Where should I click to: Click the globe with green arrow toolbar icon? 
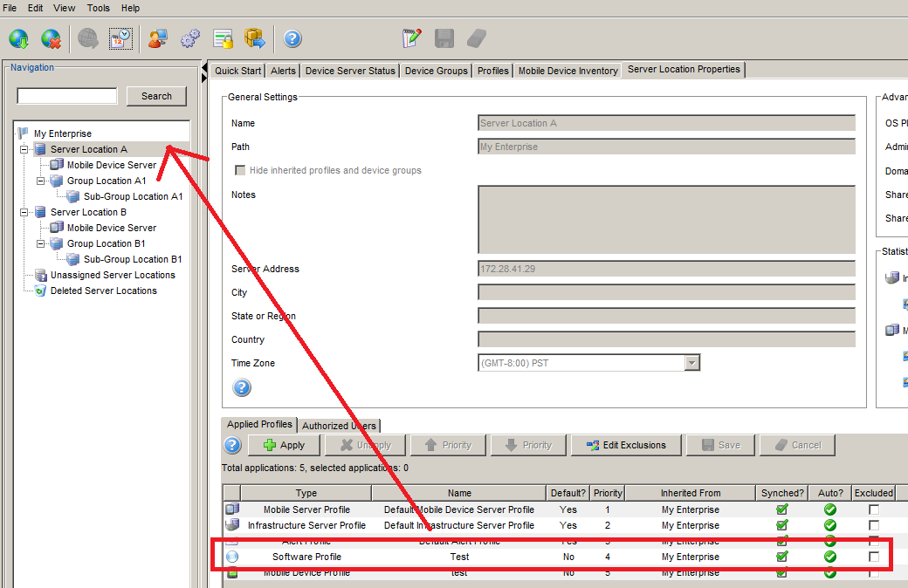(19, 38)
